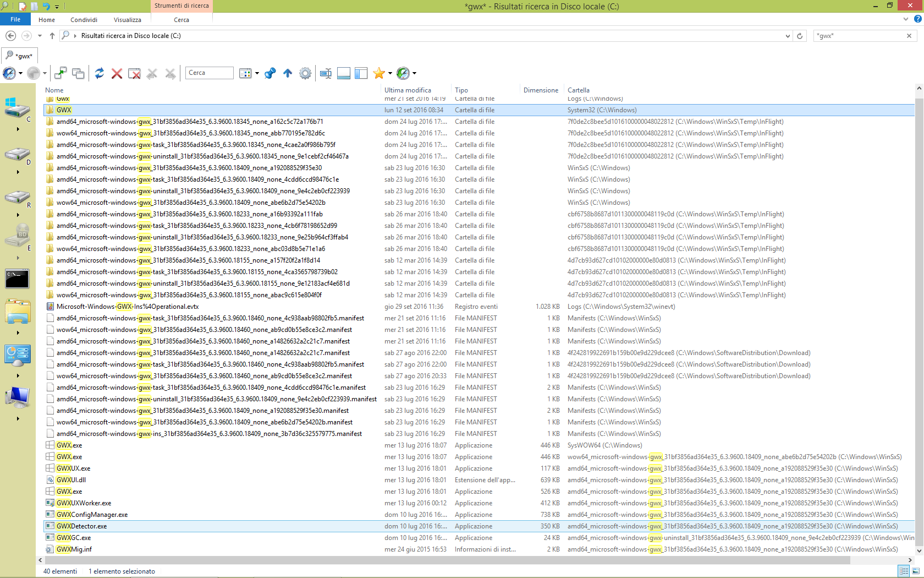Click the vertical scrollbar down arrow
Viewport: 924px width, 578px height.
point(919,550)
